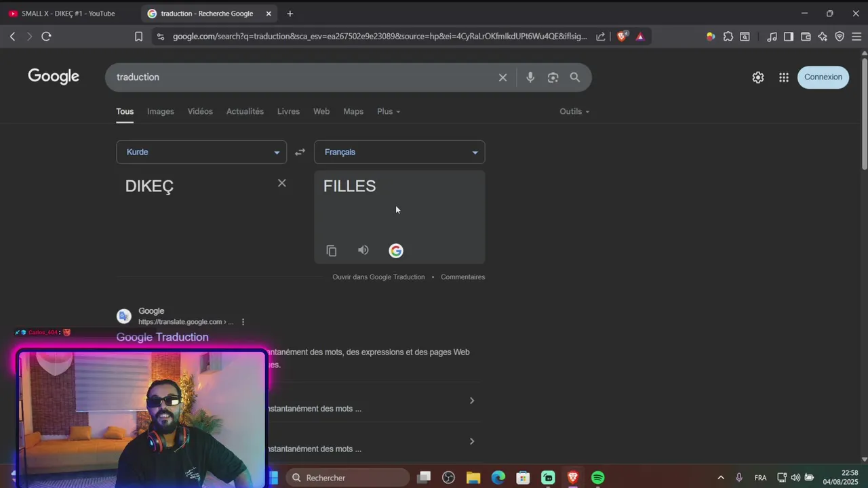
Task: Open Ouvrir dans Google Traduction link
Action: [378, 277]
